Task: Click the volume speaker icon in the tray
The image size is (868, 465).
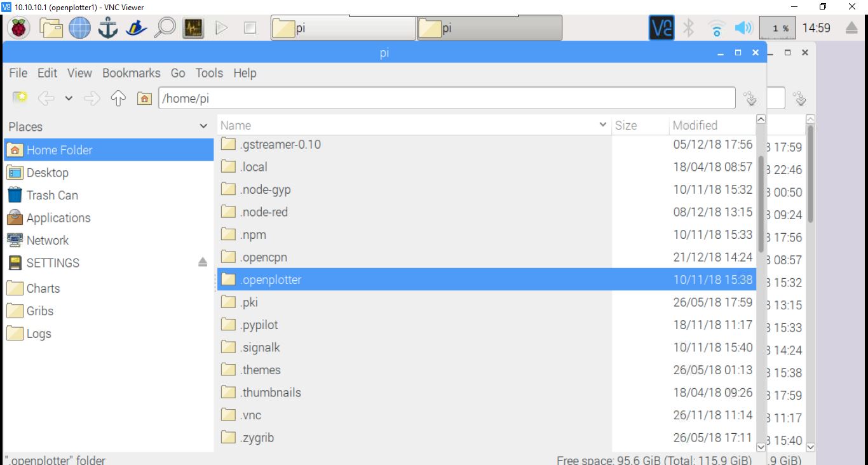Action: tap(743, 27)
